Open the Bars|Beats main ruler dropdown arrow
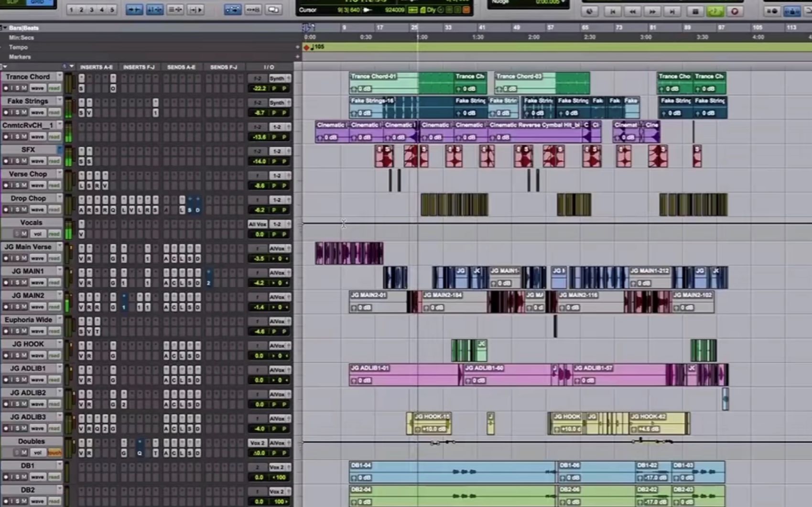Viewport: 812px width, 507px height. pyautogui.click(x=4, y=28)
